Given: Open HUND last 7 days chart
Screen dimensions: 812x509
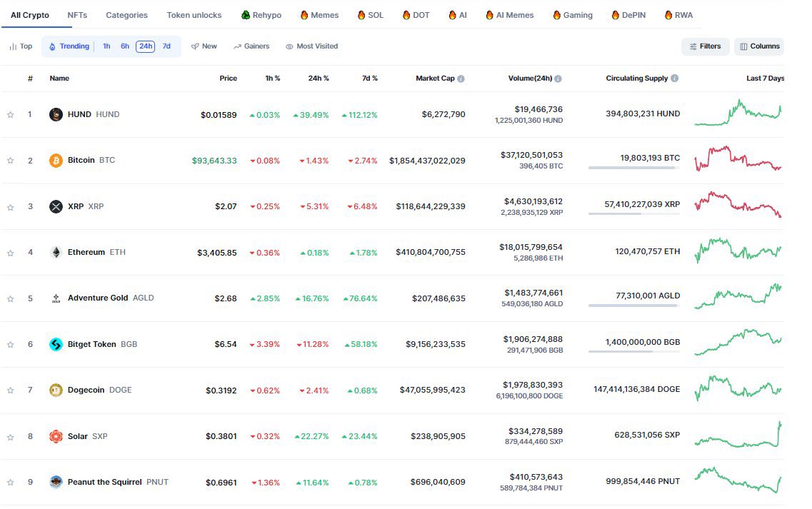Looking at the screenshot, I should pyautogui.click(x=738, y=112).
